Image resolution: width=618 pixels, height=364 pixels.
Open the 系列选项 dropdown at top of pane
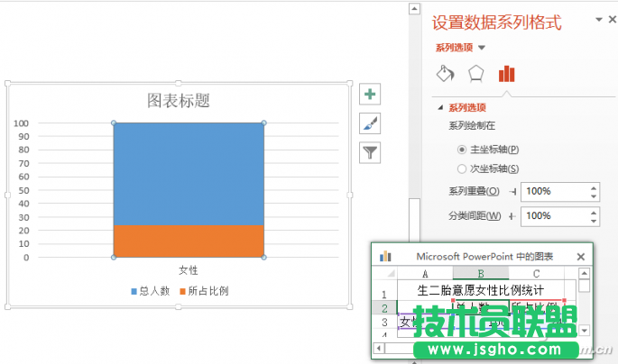pos(481,48)
